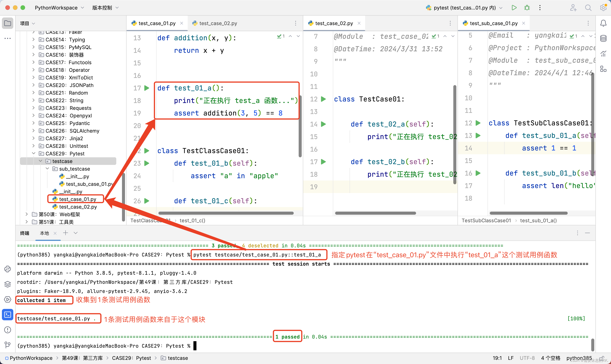Image resolution: width=611 pixels, height=364 pixels.
Task: Open Problems tool window icon
Action: coord(8,330)
